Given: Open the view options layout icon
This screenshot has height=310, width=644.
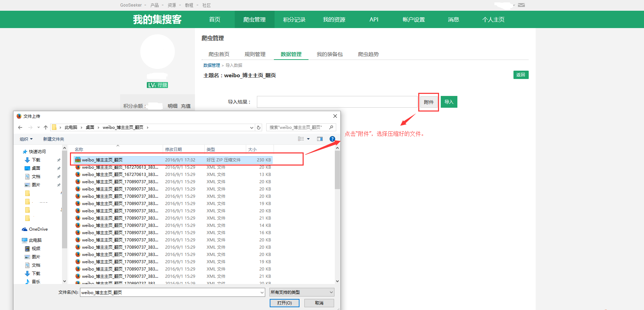Looking at the screenshot, I should tap(301, 139).
